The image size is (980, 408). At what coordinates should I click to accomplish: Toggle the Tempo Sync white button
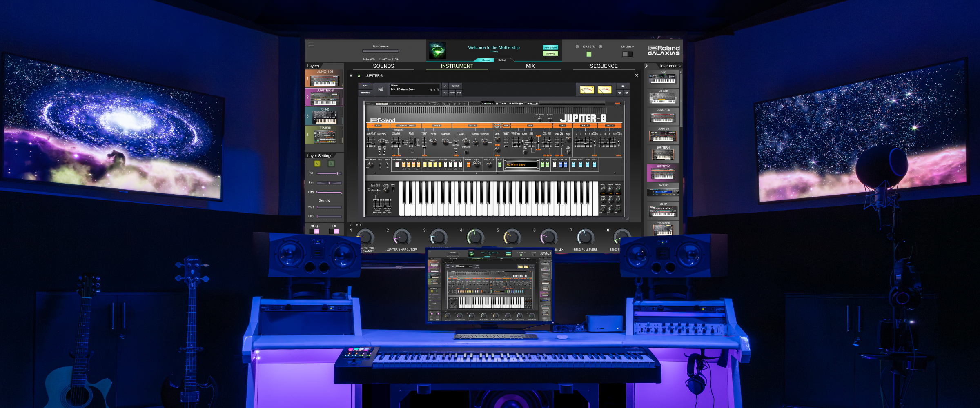tap(397, 164)
